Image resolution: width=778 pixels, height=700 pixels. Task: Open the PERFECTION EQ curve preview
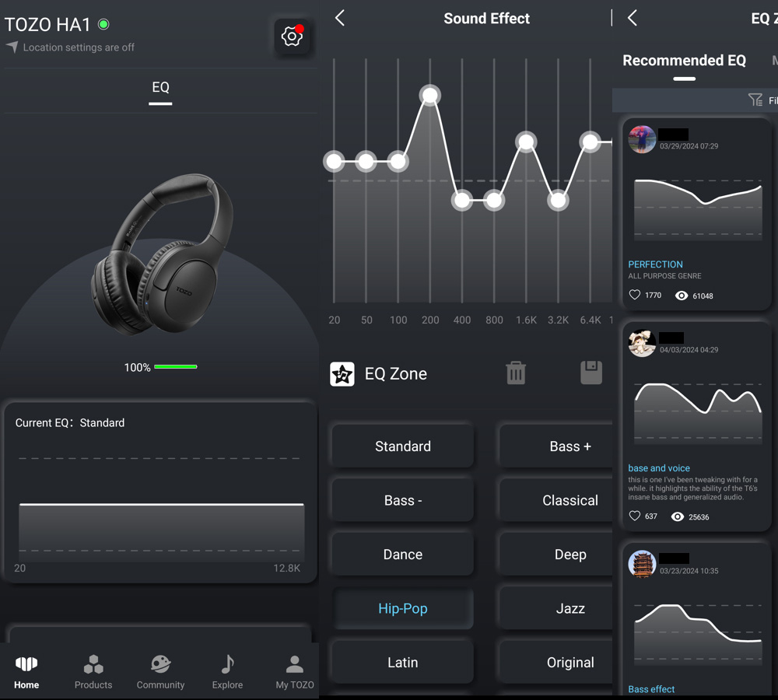pos(698,209)
